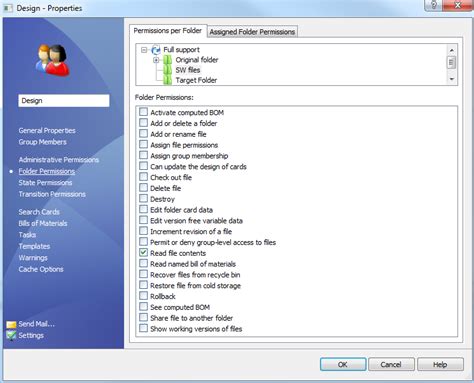Collapse the Full support tree node
The height and width of the screenshot is (383, 474).
click(144, 50)
